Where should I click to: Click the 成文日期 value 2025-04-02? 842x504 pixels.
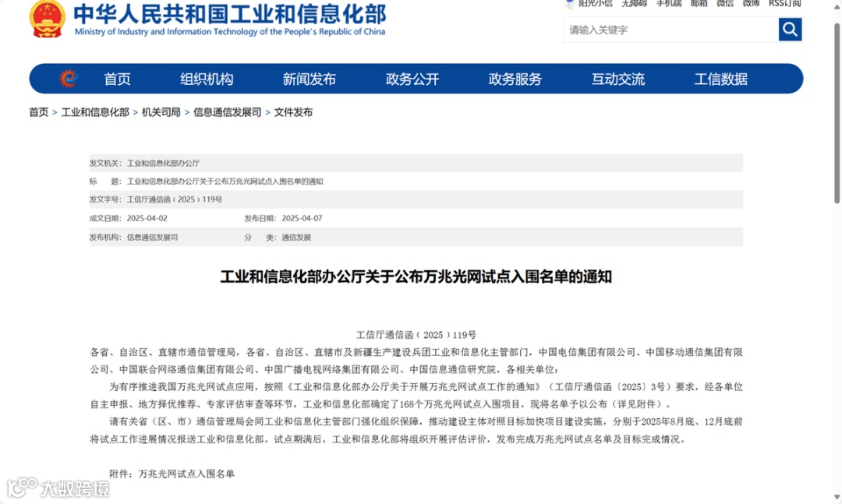tap(147, 218)
